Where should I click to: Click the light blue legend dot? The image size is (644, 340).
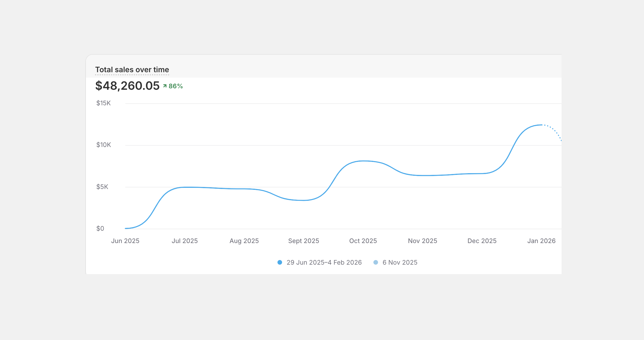tap(376, 262)
